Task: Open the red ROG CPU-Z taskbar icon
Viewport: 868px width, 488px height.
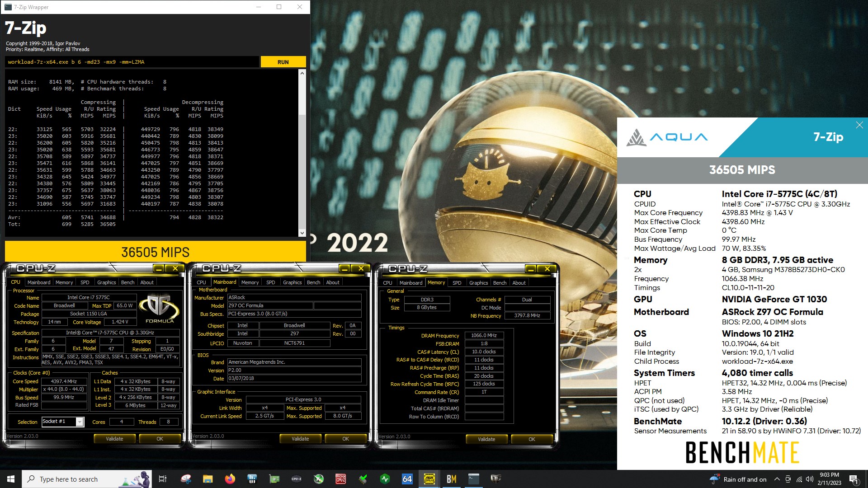Action: pyautogui.click(x=340, y=479)
